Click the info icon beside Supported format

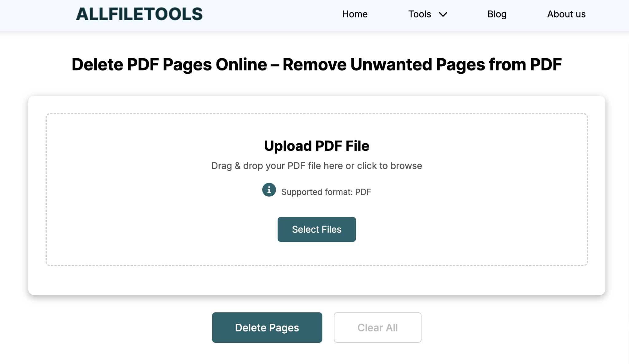pos(269,190)
